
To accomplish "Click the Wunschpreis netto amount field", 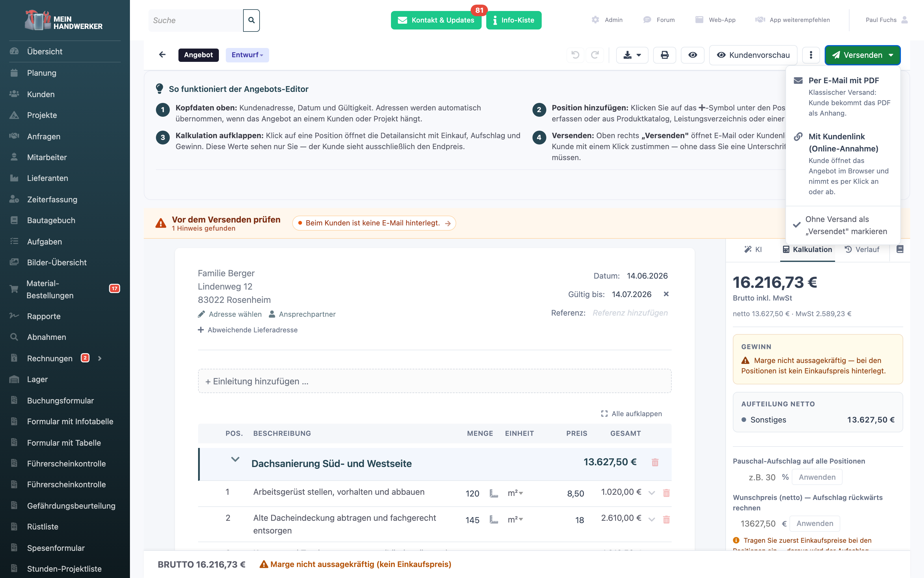I will (757, 523).
